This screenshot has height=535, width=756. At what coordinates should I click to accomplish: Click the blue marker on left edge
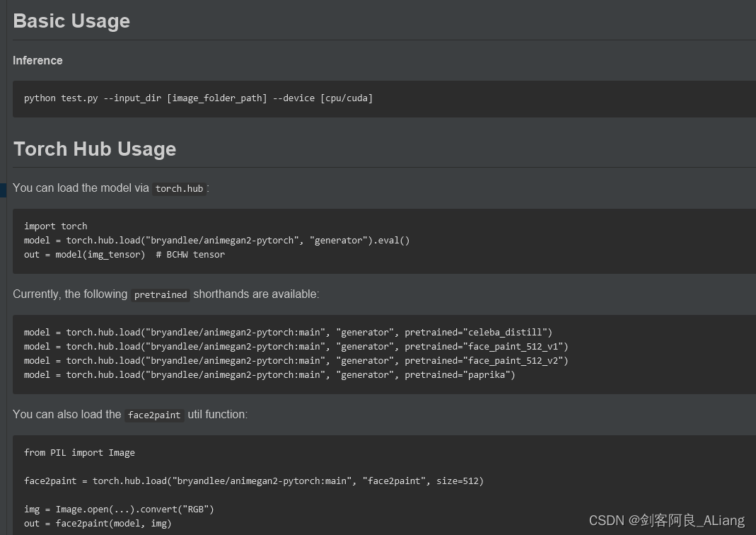click(3, 190)
